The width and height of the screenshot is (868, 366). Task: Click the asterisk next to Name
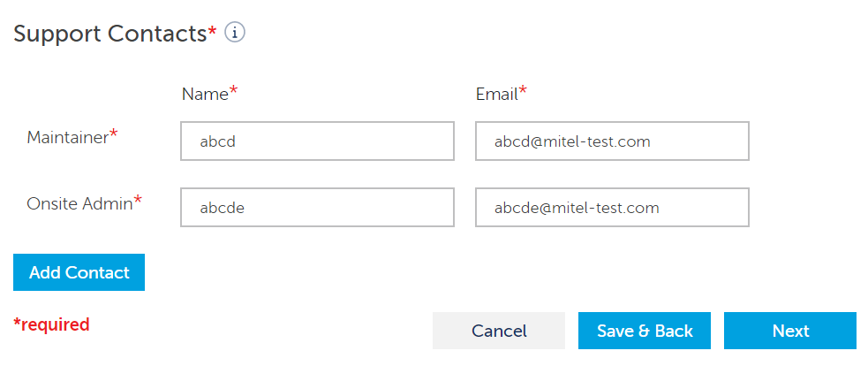pos(233,90)
